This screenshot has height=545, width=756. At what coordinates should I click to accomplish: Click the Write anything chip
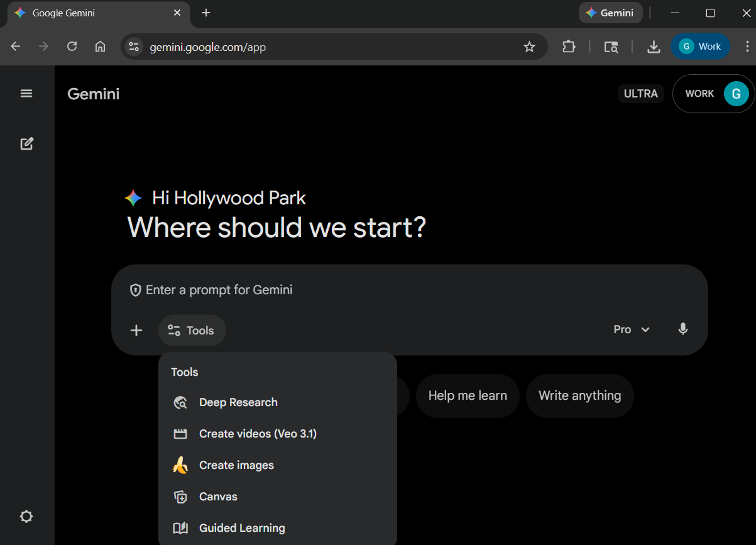[579, 396]
